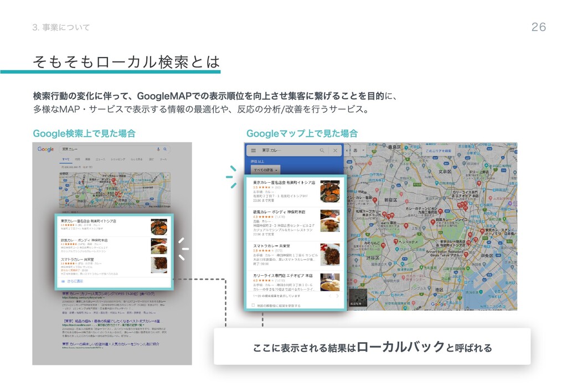Click ボンディ photo in the local pack

point(159,246)
